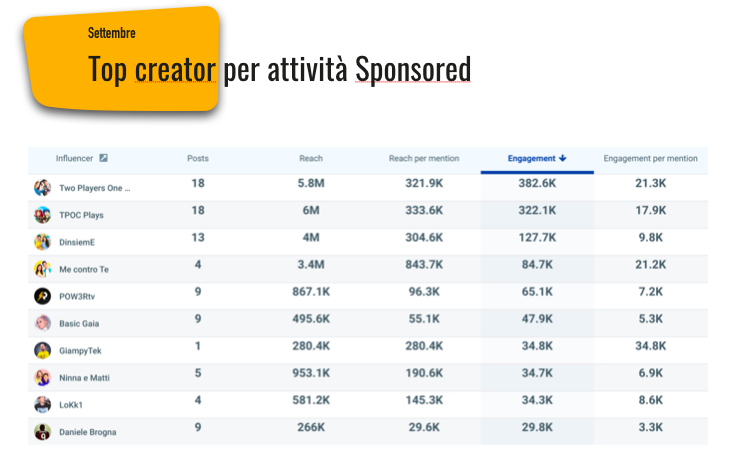Open Daniele Brogna influencer name
749x475 pixels.
tap(88, 432)
